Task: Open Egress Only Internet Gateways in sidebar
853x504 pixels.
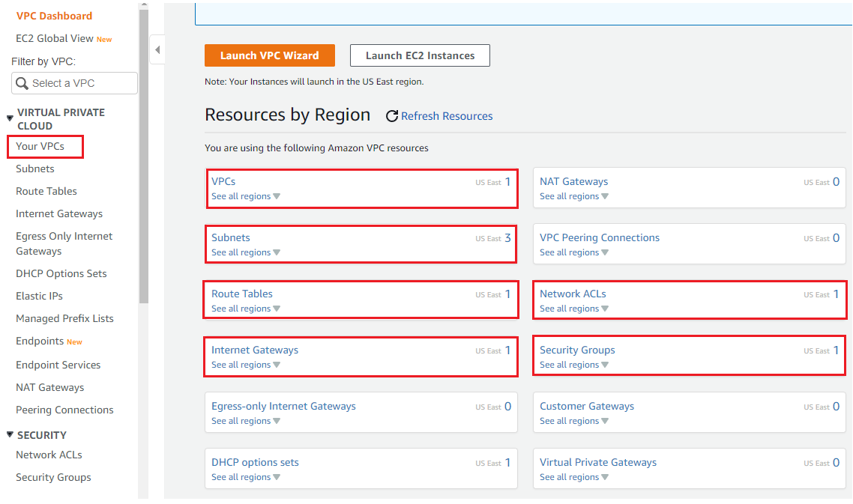Action: 64,243
